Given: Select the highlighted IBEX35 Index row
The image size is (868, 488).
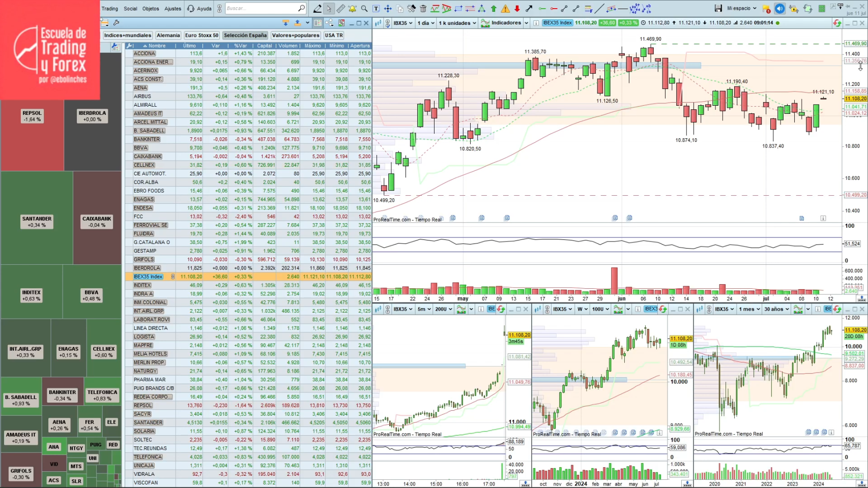Looking at the screenshot, I should pos(249,277).
